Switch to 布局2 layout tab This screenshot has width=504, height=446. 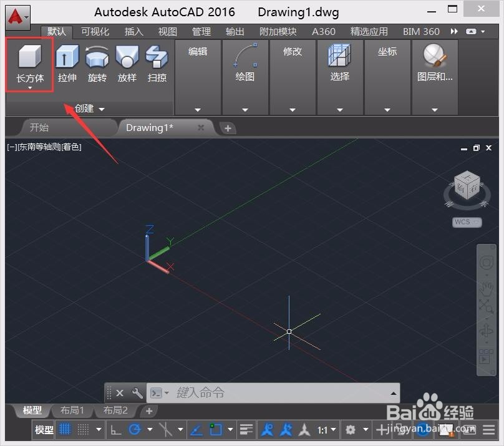click(115, 410)
